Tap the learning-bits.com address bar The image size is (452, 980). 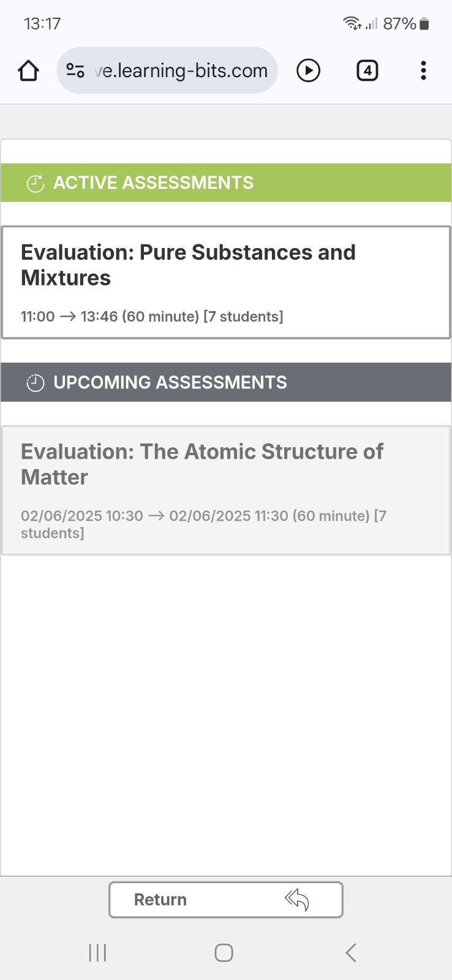[181, 71]
